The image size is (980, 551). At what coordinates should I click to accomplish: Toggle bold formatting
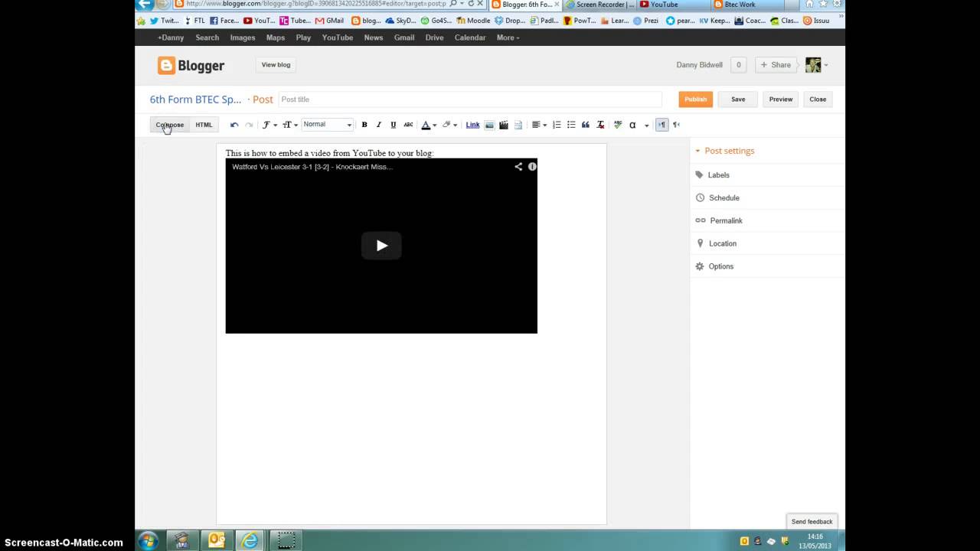point(364,125)
